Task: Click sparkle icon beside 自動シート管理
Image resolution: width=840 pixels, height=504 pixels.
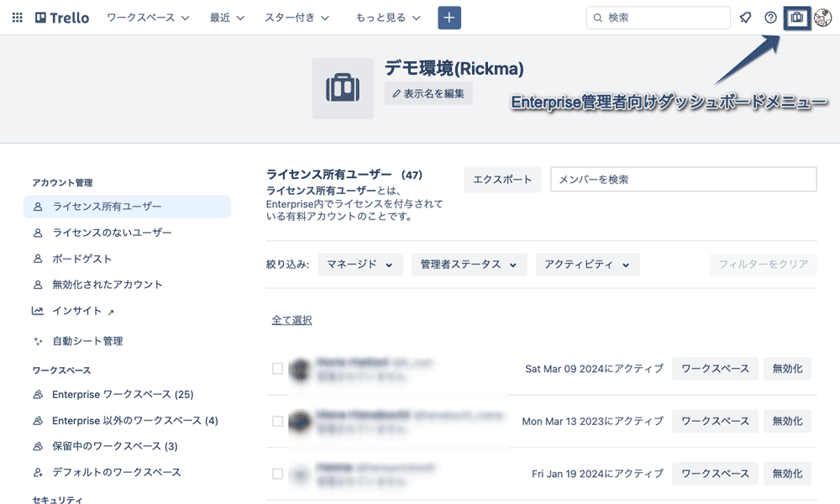Action: point(38,341)
